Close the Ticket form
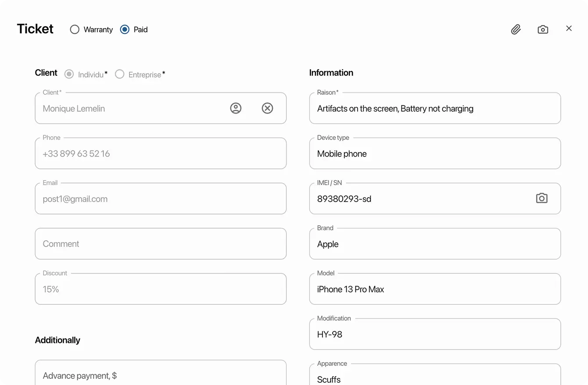This screenshot has height=385, width=588. 569,28
